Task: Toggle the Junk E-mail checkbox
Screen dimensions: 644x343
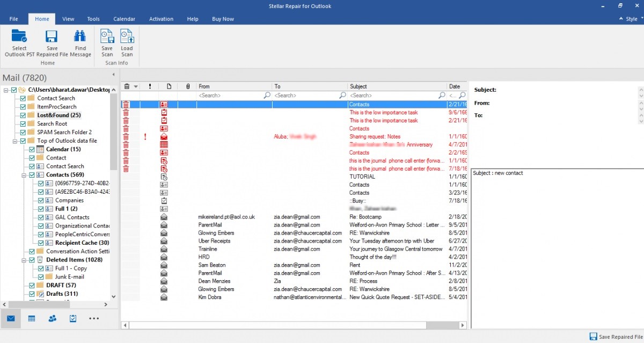Action: (41, 277)
